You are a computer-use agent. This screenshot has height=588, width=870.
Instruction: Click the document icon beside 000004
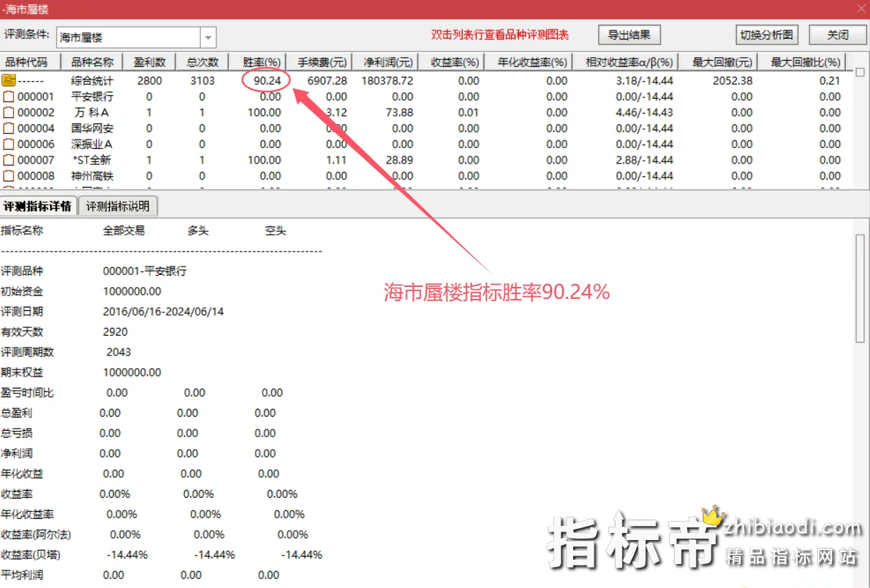click(x=8, y=128)
